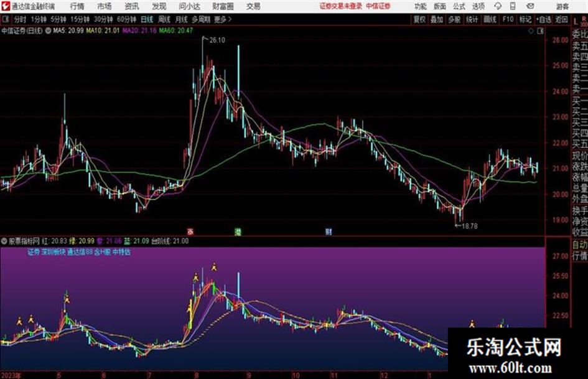Open the 交易 menu
This screenshot has width=588, height=379.
point(253,6)
